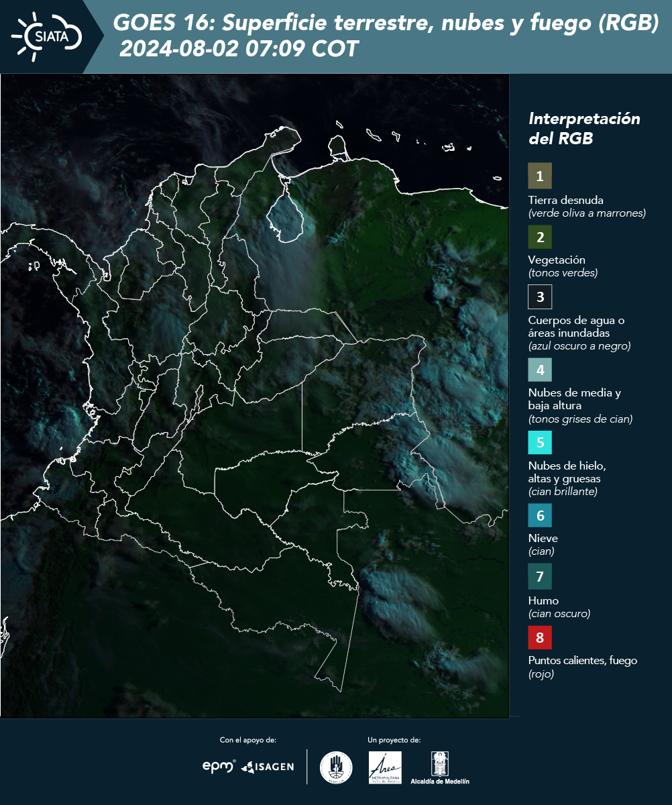
Task: Select legend swatch 7 for smoke
Action: (540, 576)
